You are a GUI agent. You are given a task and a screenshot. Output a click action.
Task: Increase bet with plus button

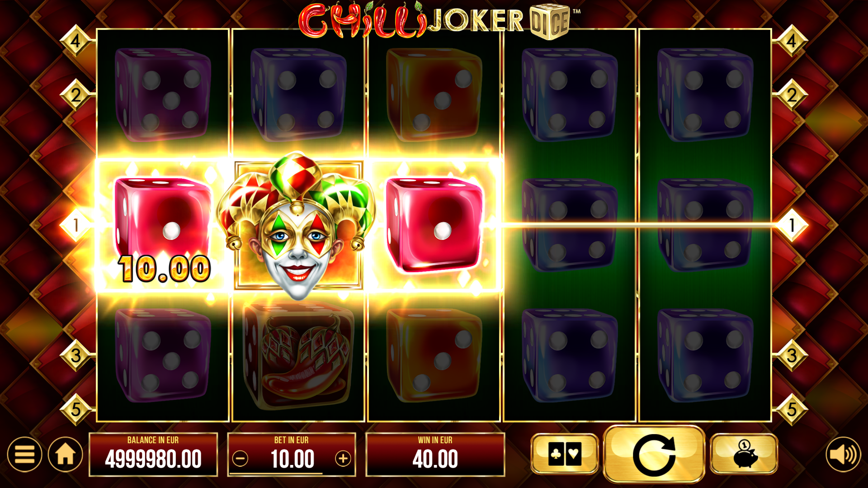coord(343,459)
